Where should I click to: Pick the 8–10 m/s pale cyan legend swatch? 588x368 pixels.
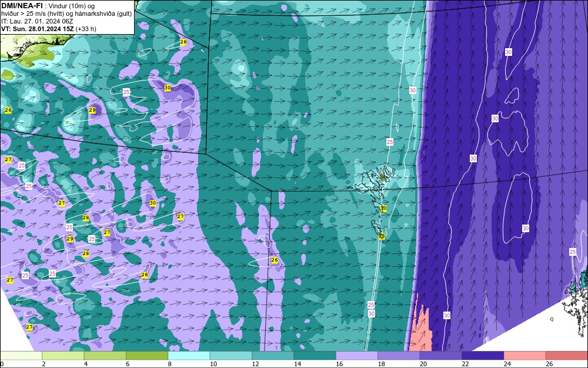[x=189, y=356]
